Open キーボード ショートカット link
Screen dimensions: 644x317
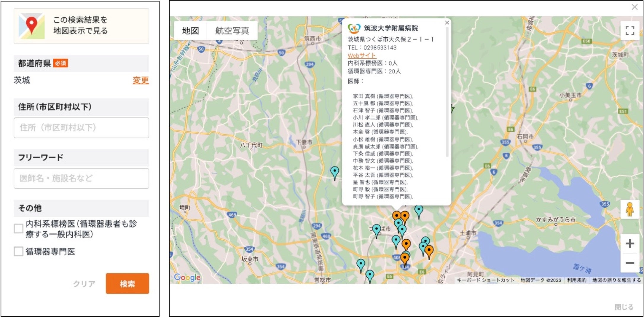coord(486,280)
